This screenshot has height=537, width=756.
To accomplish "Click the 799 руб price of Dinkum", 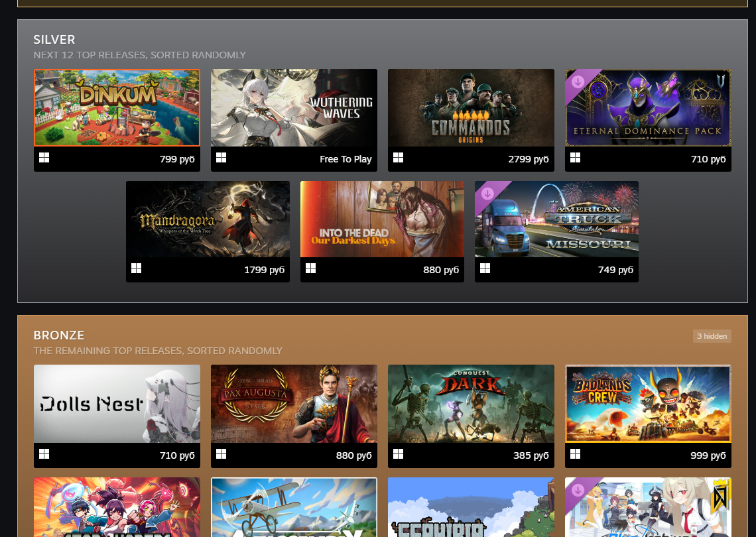I will pyautogui.click(x=177, y=159).
